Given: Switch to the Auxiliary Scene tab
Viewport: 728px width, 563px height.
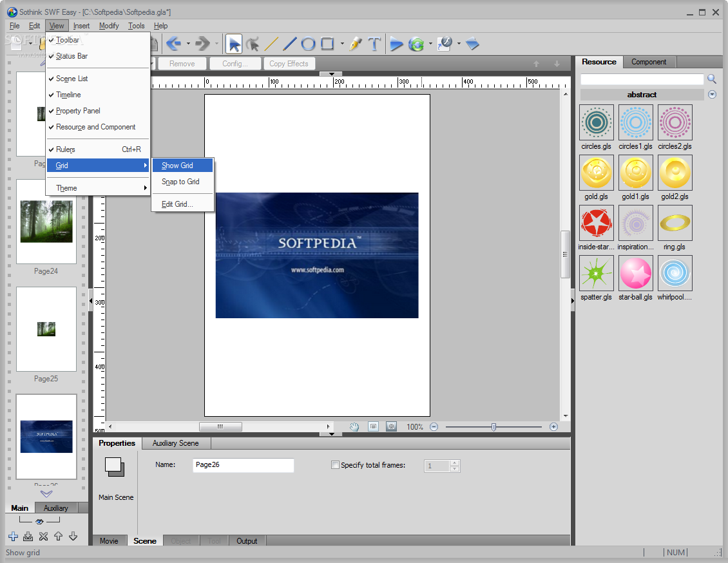Looking at the screenshot, I should (175, 443).
